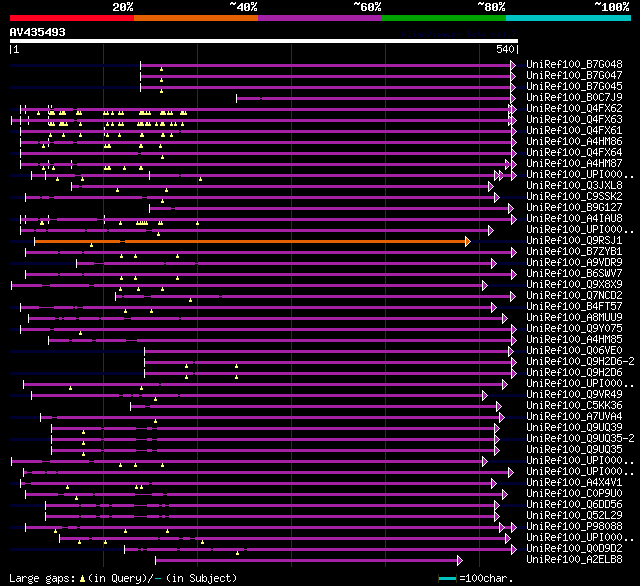Select the UniRef100_A8MUU9 label

(574, 318)
